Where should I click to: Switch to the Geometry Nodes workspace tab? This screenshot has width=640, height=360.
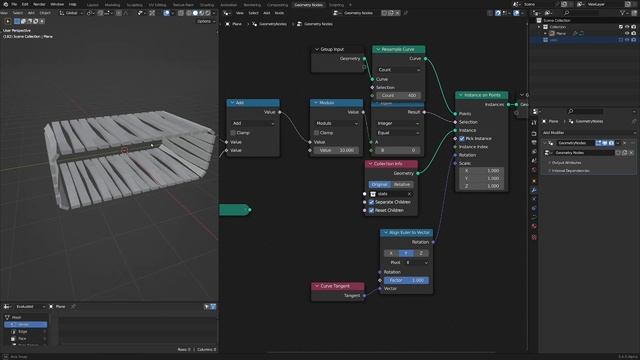click(308, 5)
